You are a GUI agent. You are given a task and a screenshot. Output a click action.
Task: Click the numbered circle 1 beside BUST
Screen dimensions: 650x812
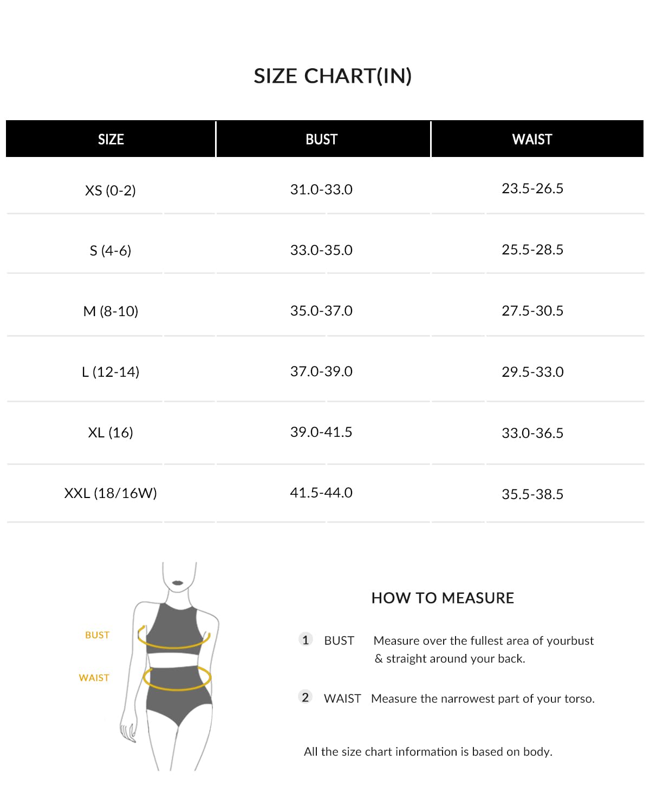pyautogui.click(x=305, y=640)
